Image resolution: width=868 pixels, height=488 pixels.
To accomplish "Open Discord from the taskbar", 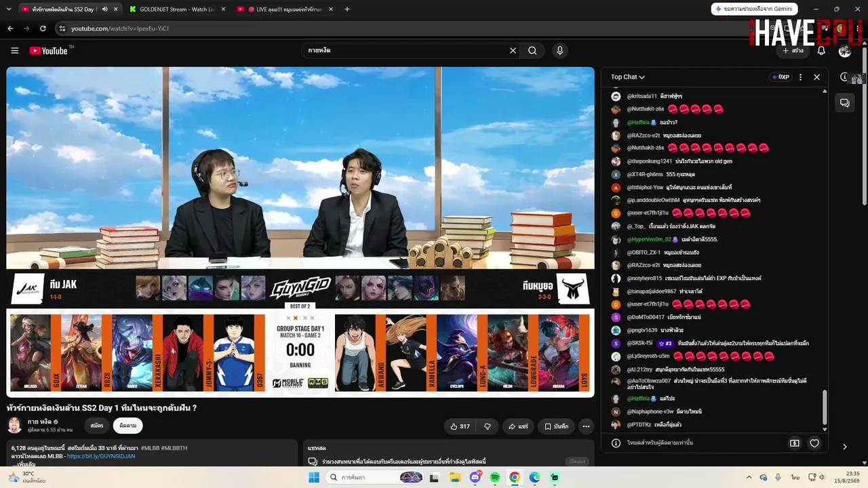I will [x=475, y=478].
